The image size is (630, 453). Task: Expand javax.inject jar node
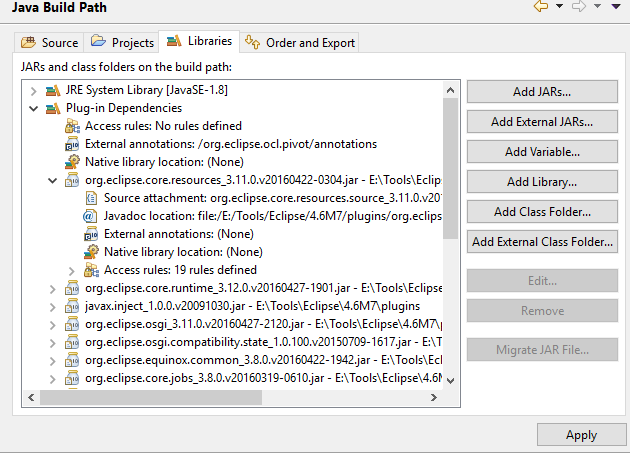(53, 307)
